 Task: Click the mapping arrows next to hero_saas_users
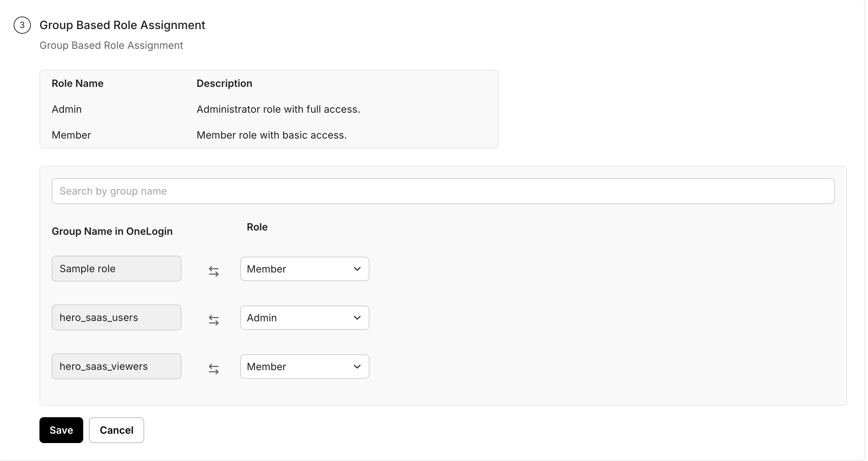pyautogui.click(x=214, y=320)
